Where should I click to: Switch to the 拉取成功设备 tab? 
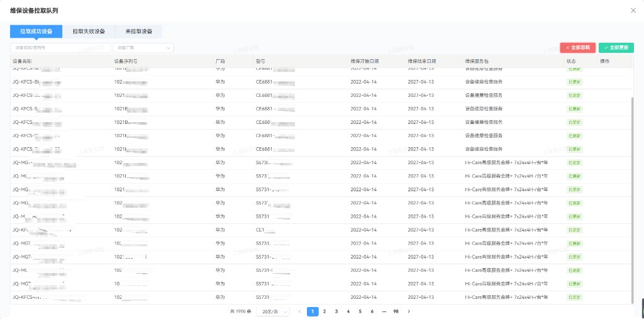click(x=36, y=31)
